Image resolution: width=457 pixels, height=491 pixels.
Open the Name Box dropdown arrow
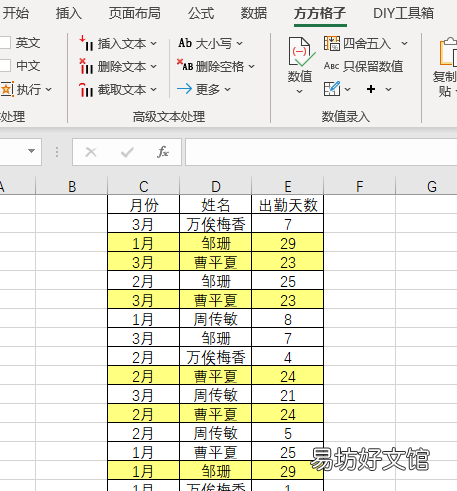pos(31,151)
